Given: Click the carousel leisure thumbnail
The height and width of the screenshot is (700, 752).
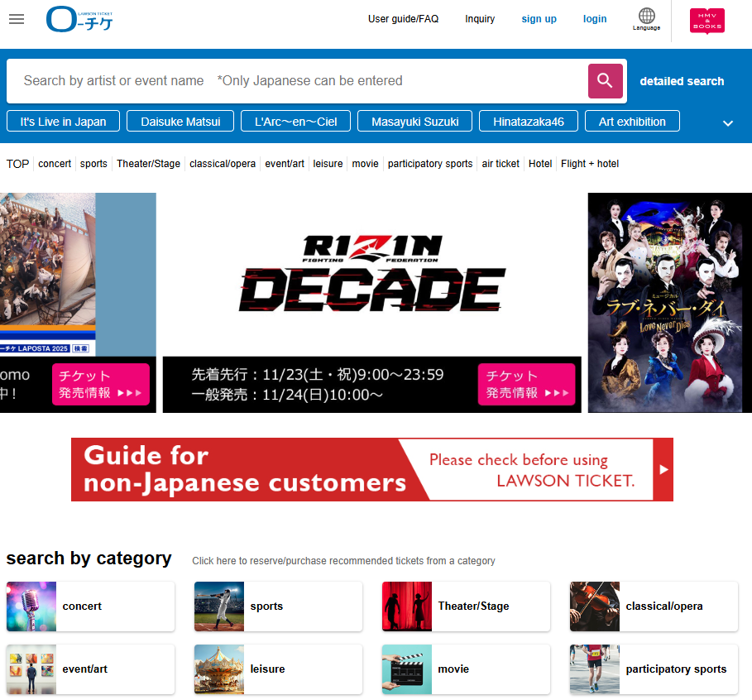Looking at the screenshot, I should click(219, 669).
